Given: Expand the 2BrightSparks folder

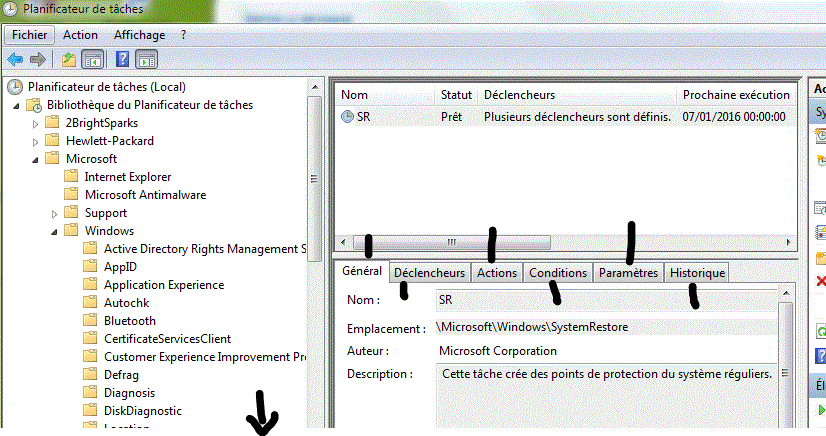Looking at the screenshot, I should pyautogui.click(x=37, y=123).
